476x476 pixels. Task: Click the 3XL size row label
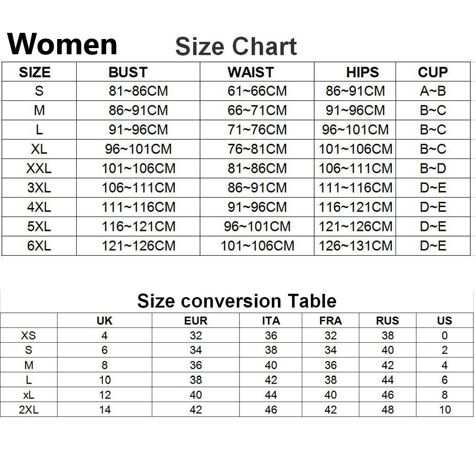(x=39, y=188)
